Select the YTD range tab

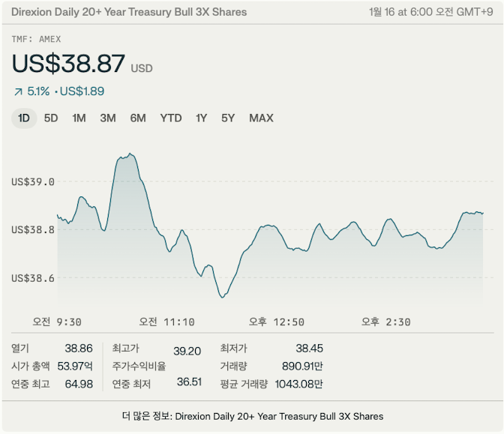(x=171, y=118)
